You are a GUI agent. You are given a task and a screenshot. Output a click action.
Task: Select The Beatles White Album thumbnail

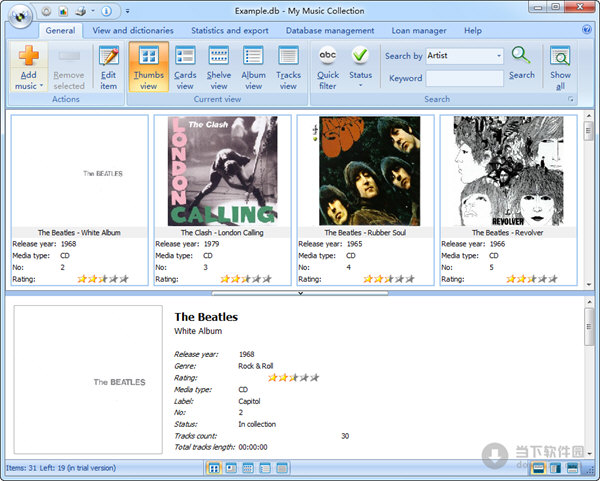tap(80, 171)
